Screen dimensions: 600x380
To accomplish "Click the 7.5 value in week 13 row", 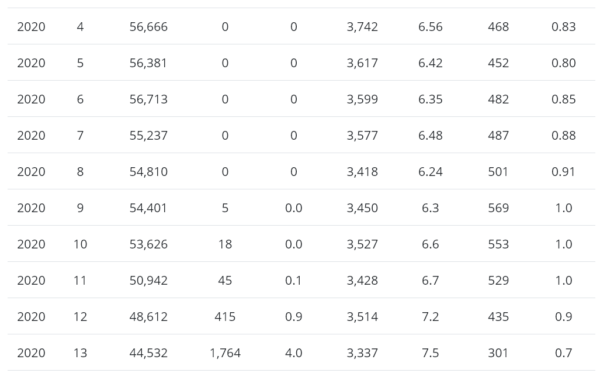I will click(x=430, y=353).
